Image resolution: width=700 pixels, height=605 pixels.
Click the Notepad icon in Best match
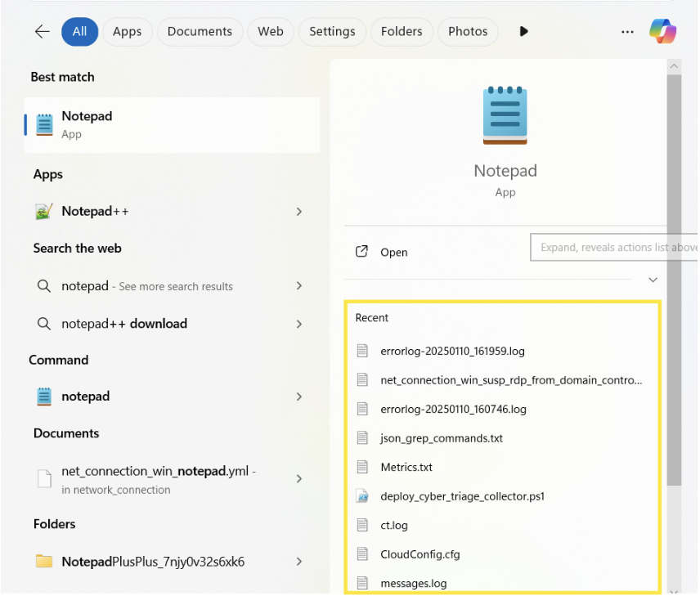point(44,124)
